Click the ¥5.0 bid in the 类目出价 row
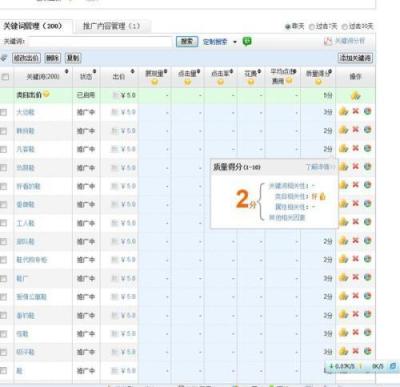This screenshot has height=387, width=400. [x=128, y=95]
